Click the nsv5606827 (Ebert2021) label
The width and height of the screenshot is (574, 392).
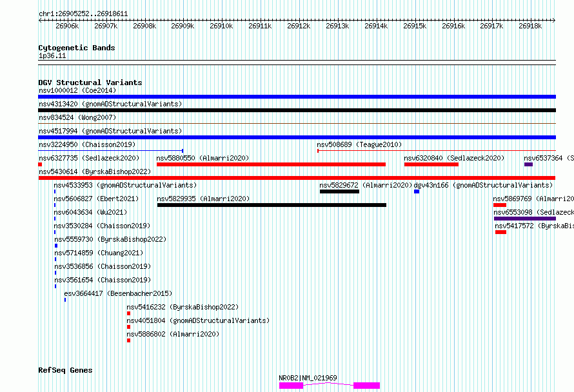[x=96, y=199]
